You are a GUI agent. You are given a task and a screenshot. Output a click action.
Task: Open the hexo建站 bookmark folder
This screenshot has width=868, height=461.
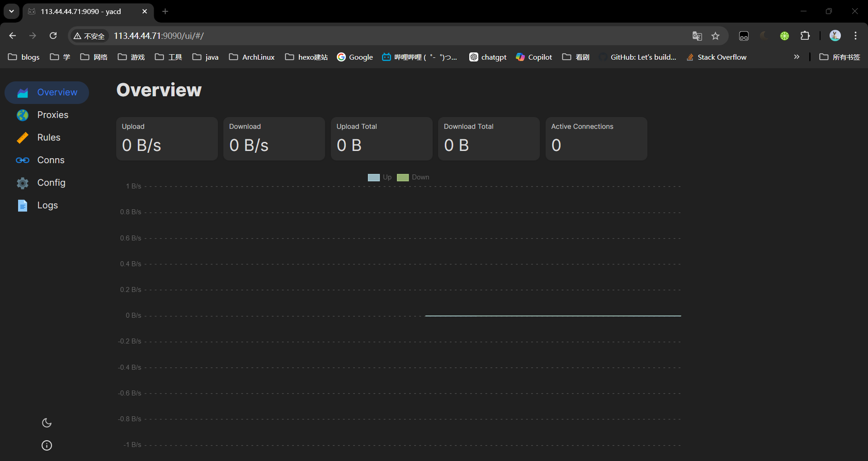pyautogui.click(x=307, y=57)
